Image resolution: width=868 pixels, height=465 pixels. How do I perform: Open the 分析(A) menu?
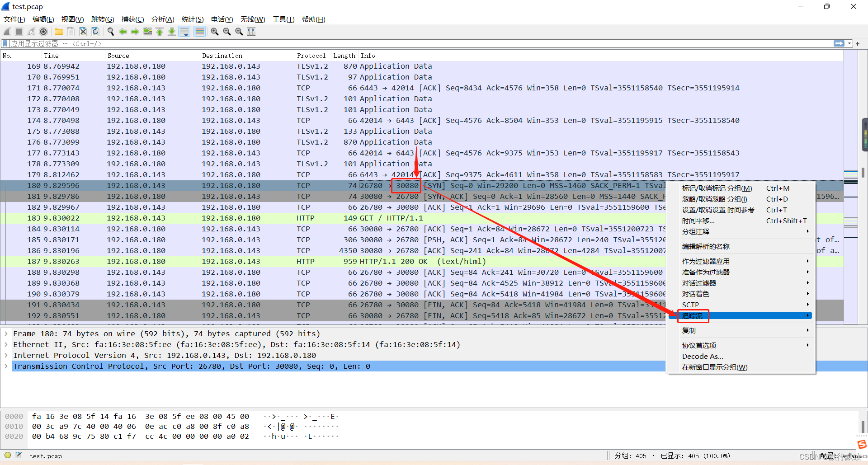pos(163,19)
